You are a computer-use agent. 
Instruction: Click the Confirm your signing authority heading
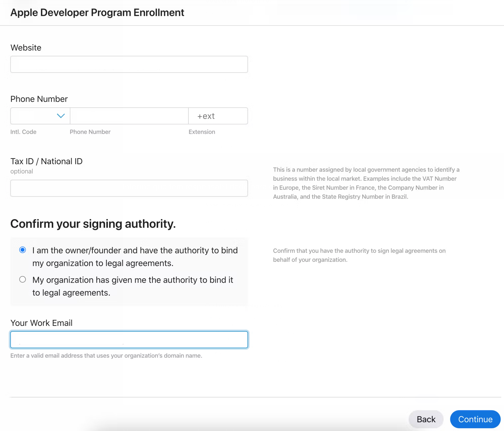(93, 223)
